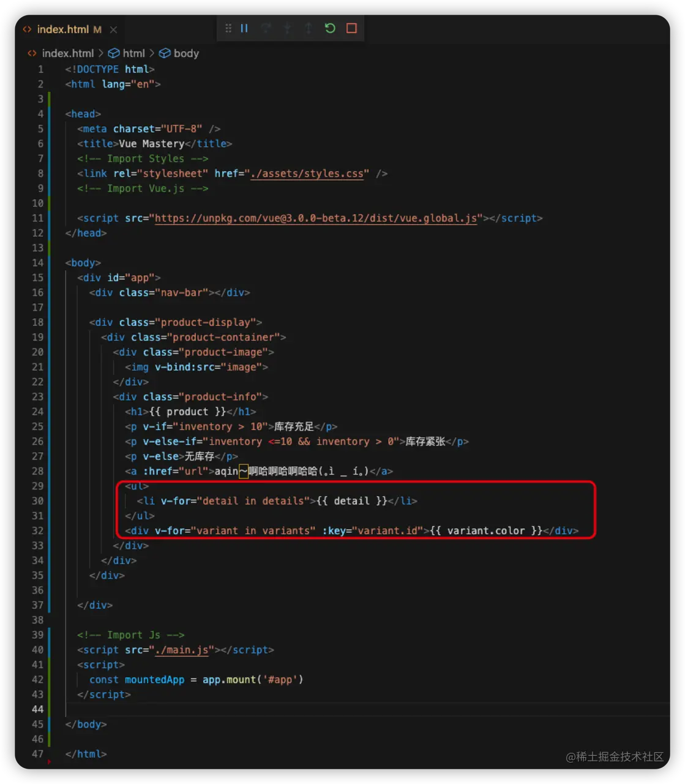Click line number 1 in the gutter
The height and width of the screenshot is (784, 685).
[x=40, y=69]
